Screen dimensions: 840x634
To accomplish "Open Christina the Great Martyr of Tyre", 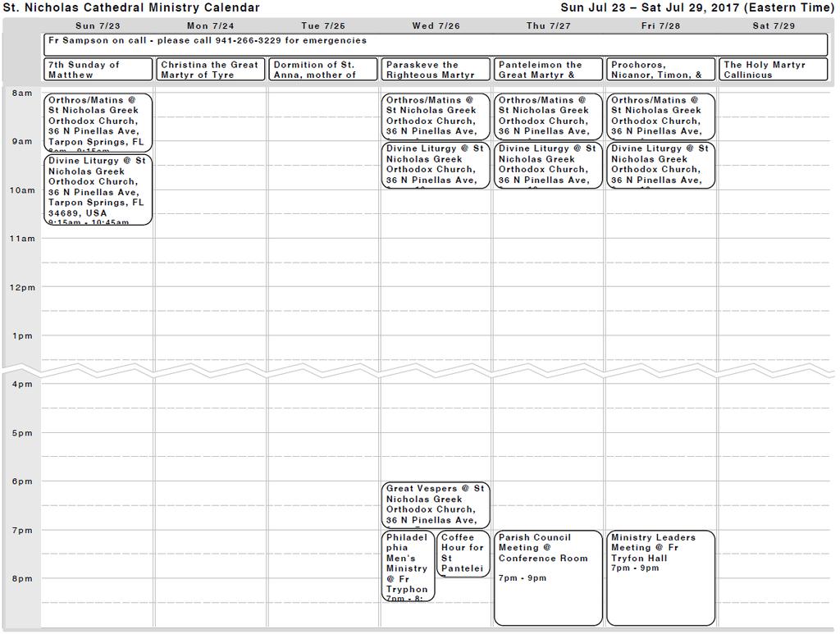I will [x=211, y=70].
